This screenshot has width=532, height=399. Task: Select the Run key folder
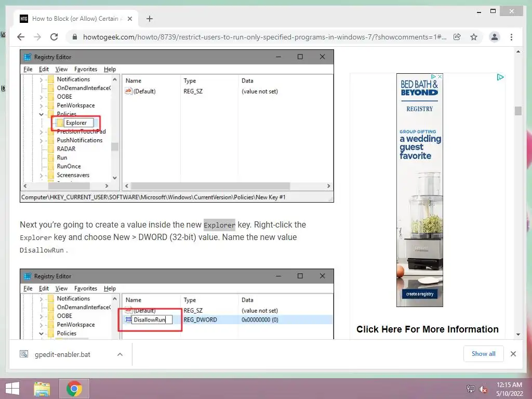coord(62,158)
